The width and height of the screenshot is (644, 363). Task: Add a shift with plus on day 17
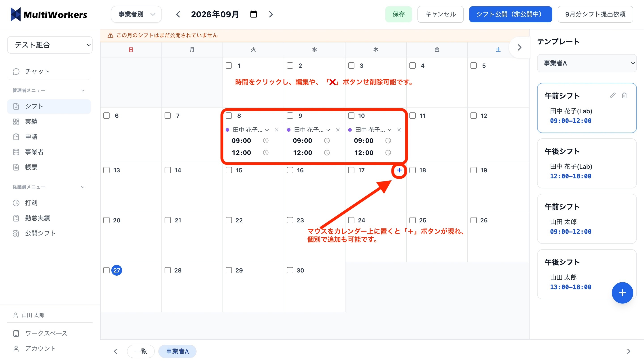[x=399, y=170]
